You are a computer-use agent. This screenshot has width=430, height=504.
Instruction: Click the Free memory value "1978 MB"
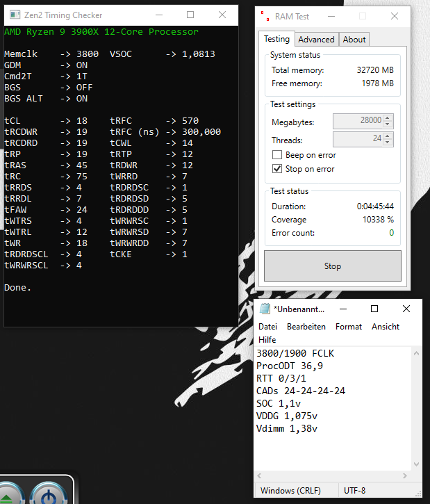click(x=378, y=83)
